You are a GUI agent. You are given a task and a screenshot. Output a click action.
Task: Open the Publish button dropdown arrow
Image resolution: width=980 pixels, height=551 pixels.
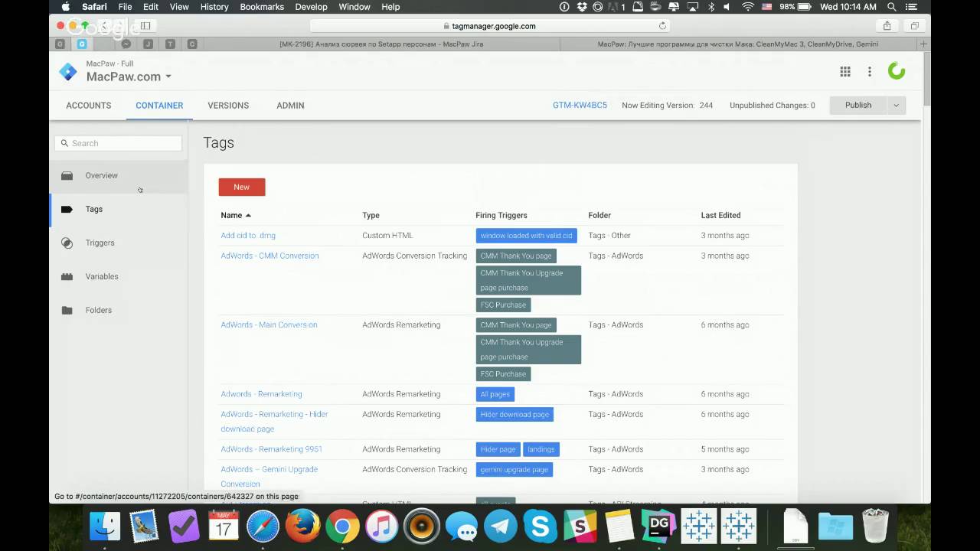[x=896, y=105]
